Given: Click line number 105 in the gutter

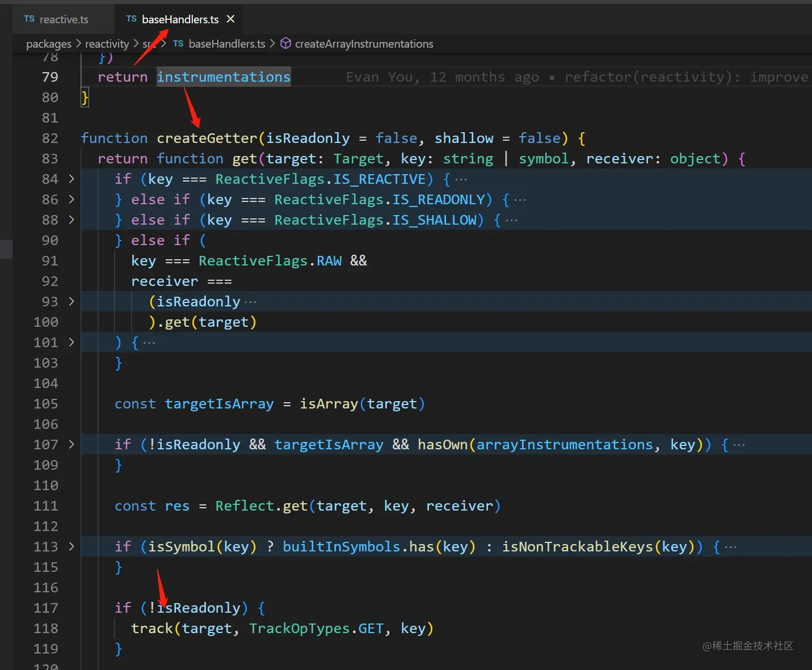Looking at the screenshot, I should pos(46,403).
